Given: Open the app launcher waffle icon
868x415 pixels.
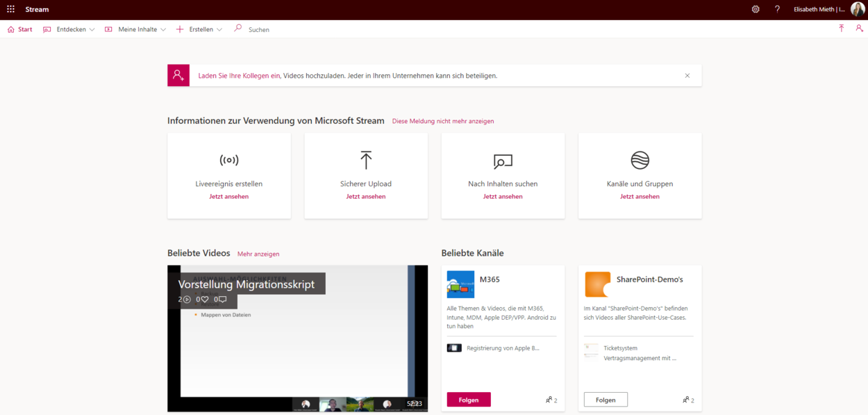Looking at the screenshot, I should [x=10, y=9].
